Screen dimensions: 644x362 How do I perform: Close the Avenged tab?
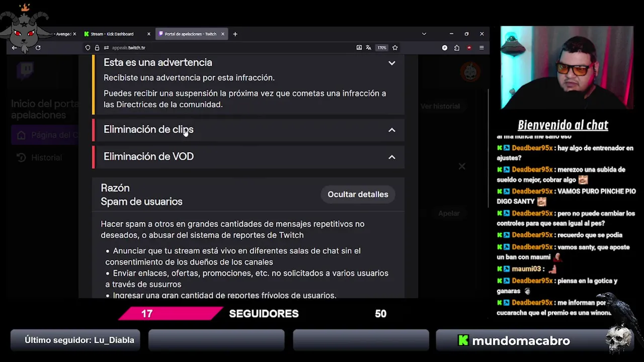tap(74, 34)
